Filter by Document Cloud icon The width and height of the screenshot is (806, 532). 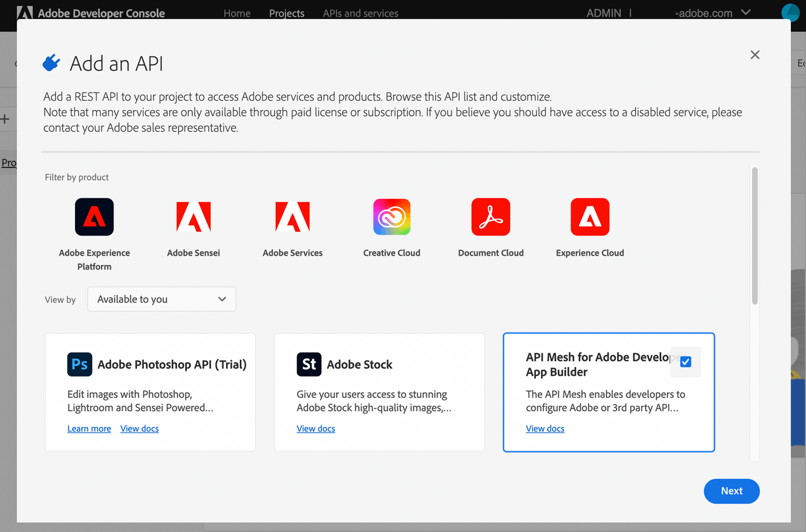(x=491, y=217)
